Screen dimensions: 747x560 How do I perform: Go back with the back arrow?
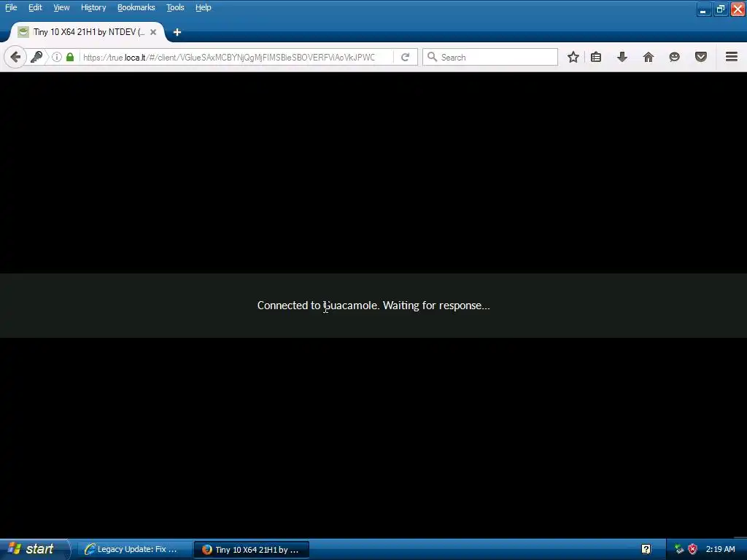pos(15,57)
